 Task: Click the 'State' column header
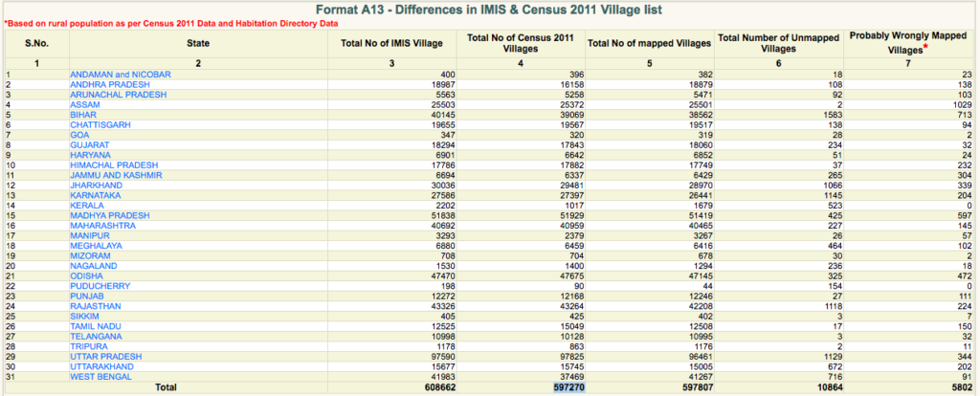[198, 44]
